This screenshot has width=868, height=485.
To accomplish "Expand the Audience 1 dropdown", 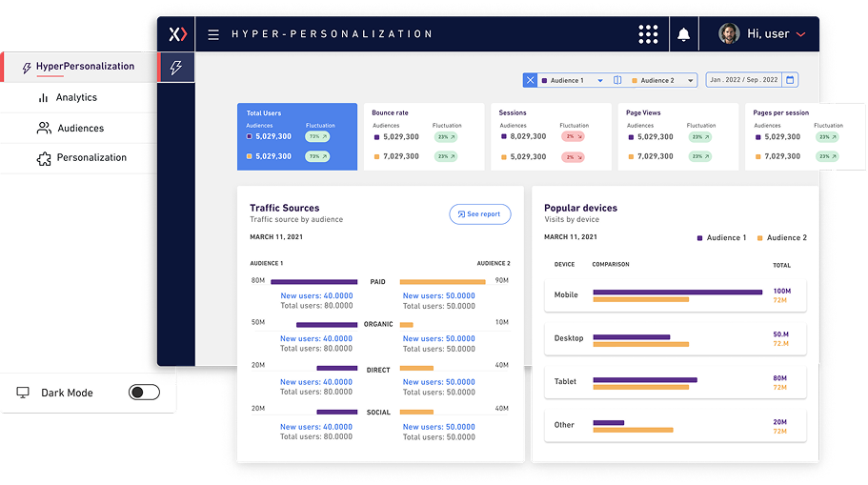I will (600, 81).
